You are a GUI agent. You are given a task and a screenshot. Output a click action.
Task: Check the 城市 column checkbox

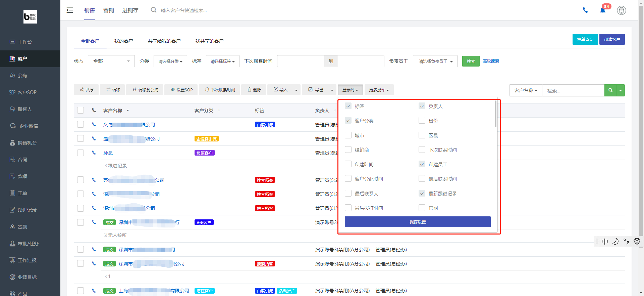pos(348,135)
